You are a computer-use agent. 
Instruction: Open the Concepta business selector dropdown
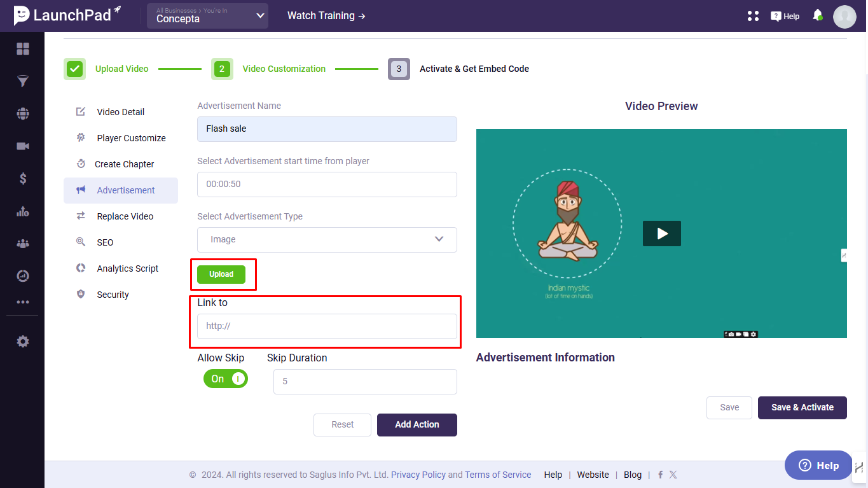[x=207, y=16]
